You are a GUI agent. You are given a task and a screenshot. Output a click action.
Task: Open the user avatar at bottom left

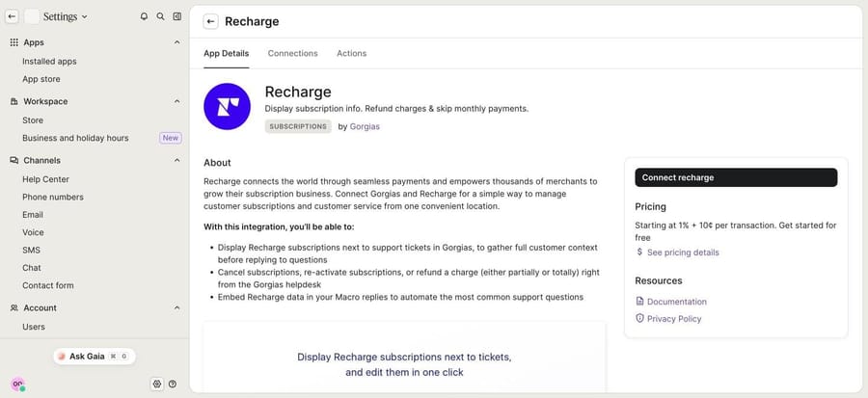point(17,384)
